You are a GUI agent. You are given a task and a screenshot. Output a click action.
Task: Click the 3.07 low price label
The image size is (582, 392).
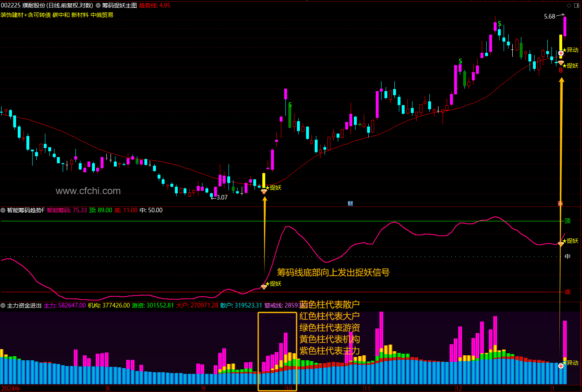tap(222, 197)
